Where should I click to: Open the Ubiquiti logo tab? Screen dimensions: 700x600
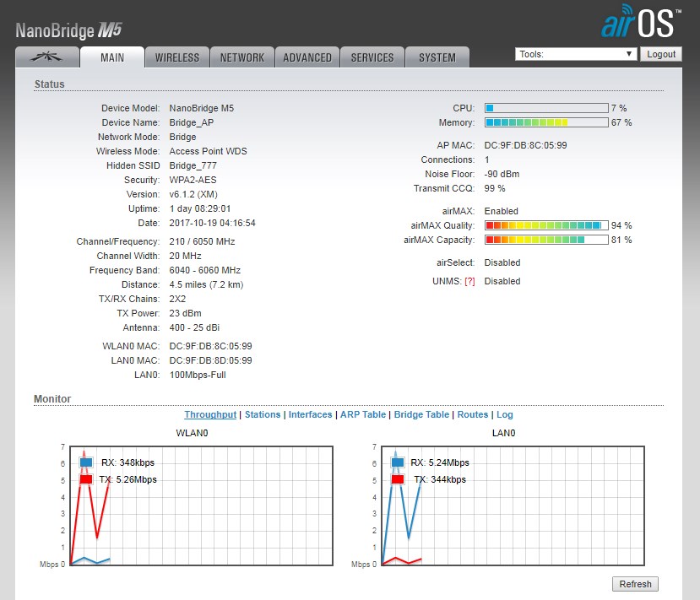click(47, 57)
